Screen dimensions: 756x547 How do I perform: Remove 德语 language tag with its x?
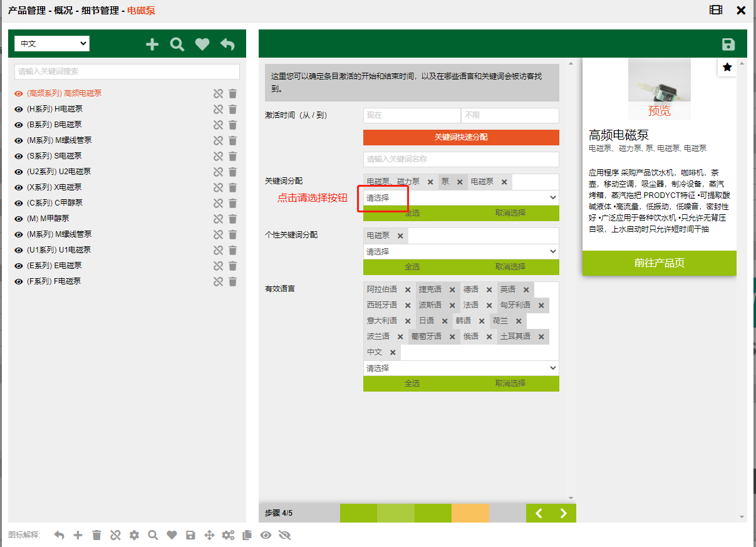tap(489, 289)
